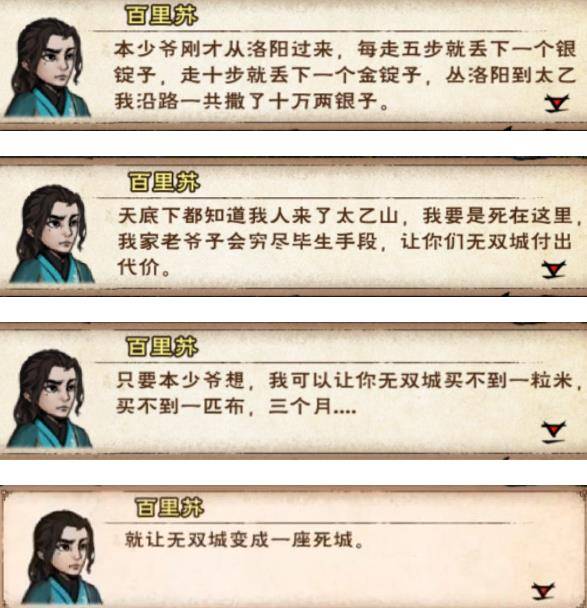Viewport: 587px width, 608px height.
Task: Click the 百里芣 name label above 本少爷刚才 text
Action: 161,16
